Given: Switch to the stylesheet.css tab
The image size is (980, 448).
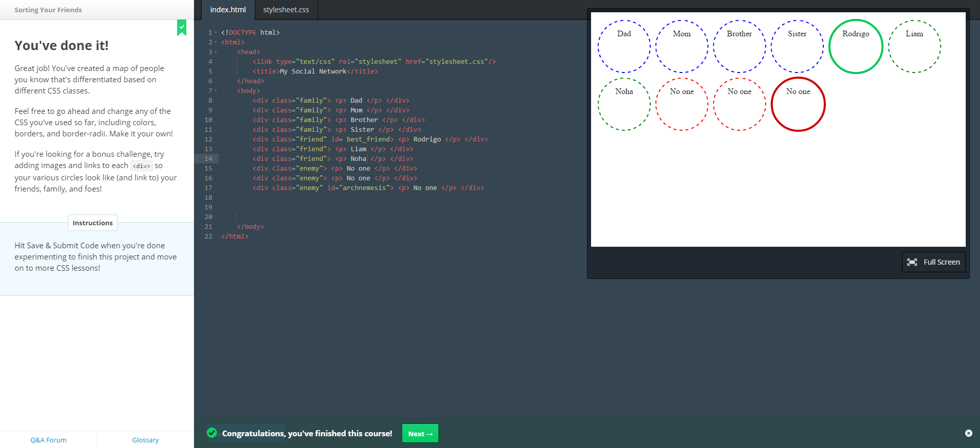Looking at the screenshot, I should point(286,10).
